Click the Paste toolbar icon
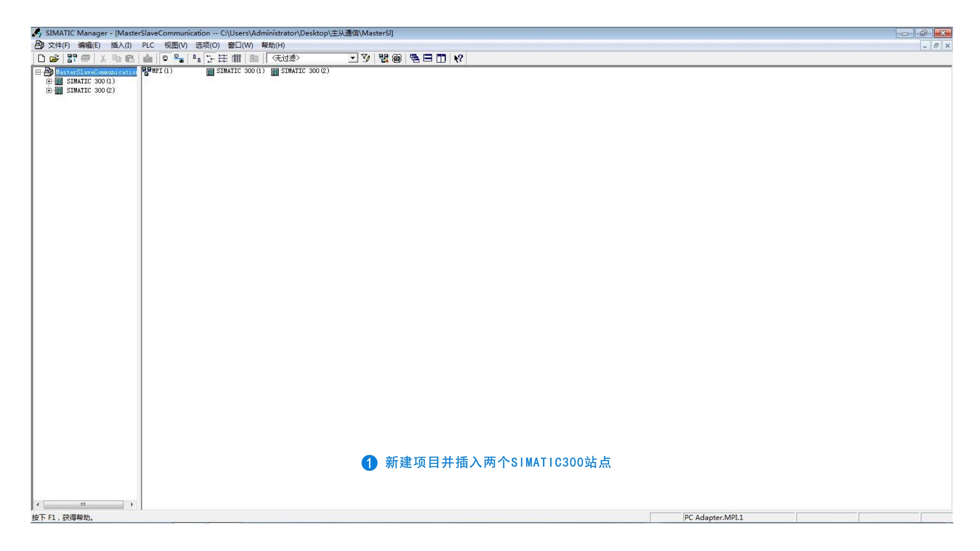This screenshot has width=980, height=551. click(x=130, y=59)
